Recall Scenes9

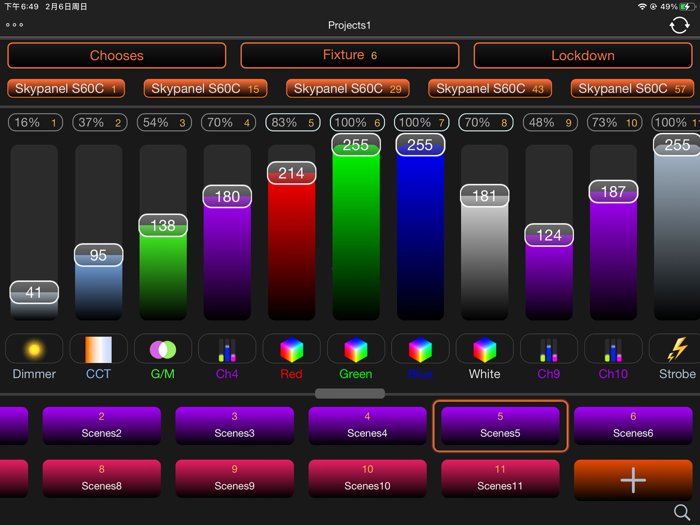click(x=234, y=478)
